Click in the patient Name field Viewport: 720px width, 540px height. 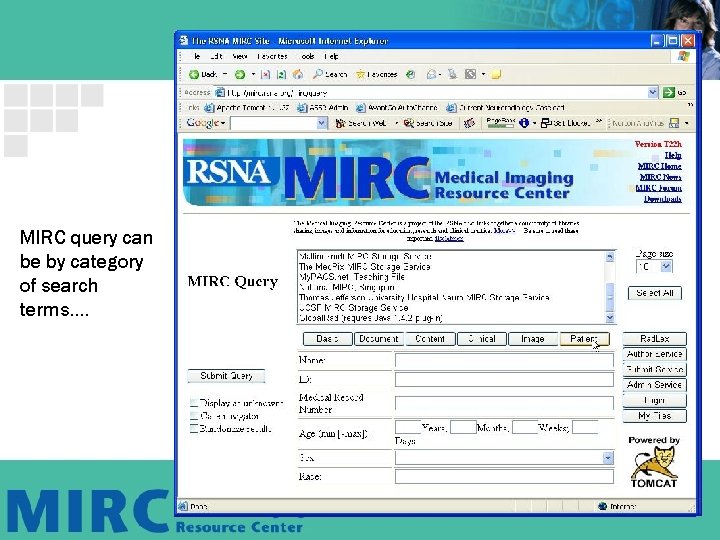tap(504, 360)
